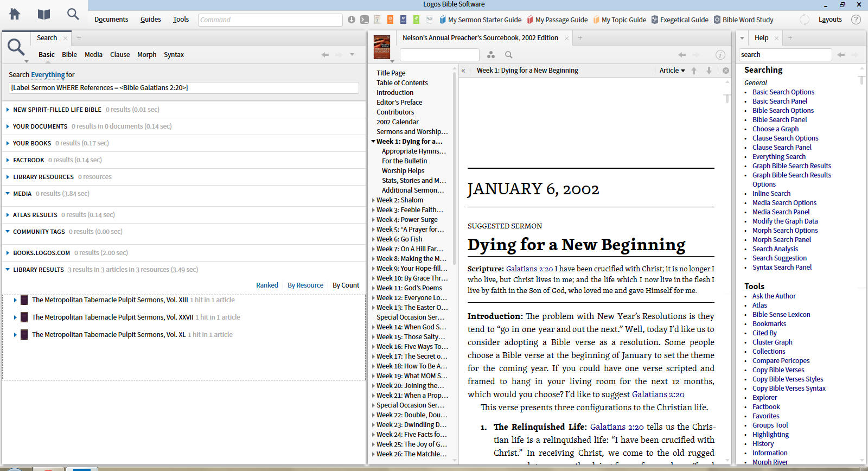Expand the Your Documents results section

[8, 126]
